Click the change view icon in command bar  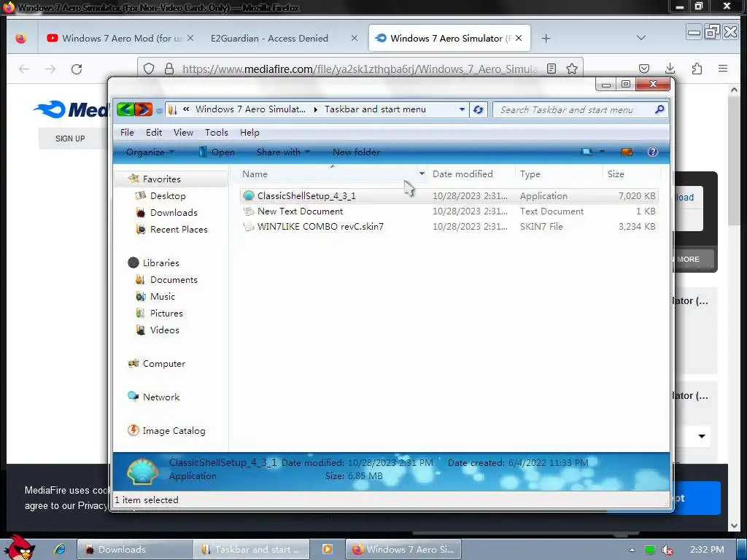(587, 152)
